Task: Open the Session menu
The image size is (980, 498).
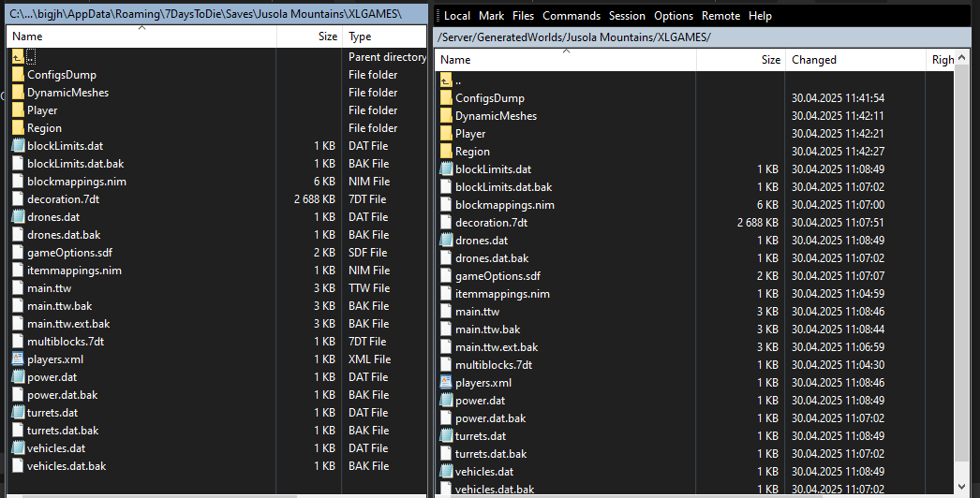Action: 627,16
